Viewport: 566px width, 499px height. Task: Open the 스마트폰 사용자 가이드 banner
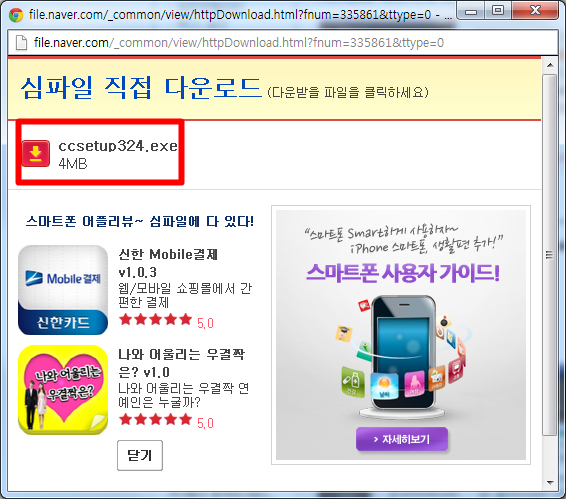[x=401, y=335]
